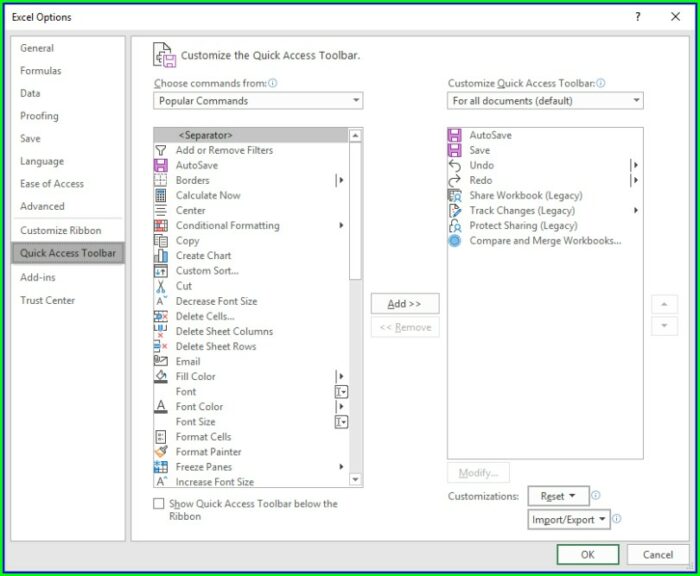Select the Increase Font Size icon
Viewport: 700px width, 576px height.
tap(160, 482)
